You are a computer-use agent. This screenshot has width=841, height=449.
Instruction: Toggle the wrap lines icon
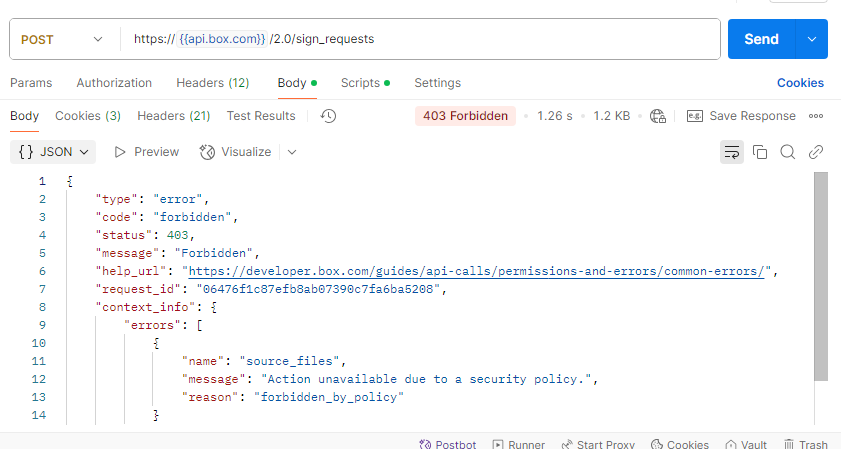(732, 152)
